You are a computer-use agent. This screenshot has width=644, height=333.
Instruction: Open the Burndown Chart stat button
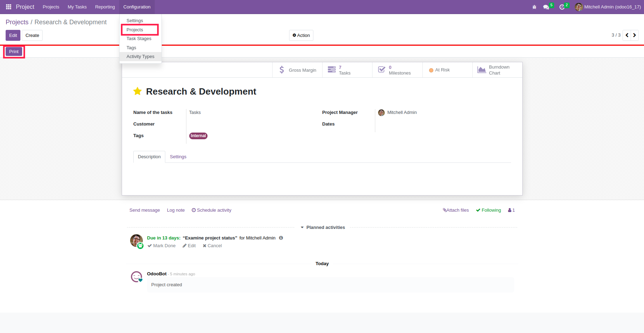[497, 70]
